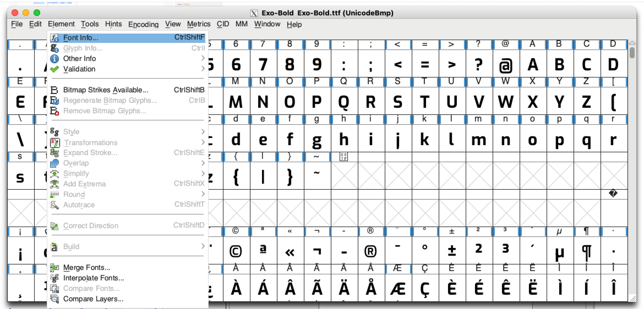Click the Other Info blue icon
The width and height of the screenshot is (644, 309).
tap(54, 59)
